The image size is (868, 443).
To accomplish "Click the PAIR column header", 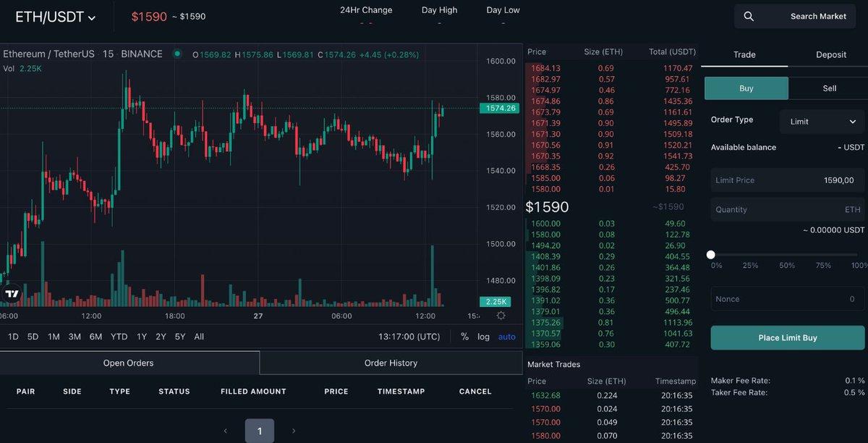I will tap(26, 392).
